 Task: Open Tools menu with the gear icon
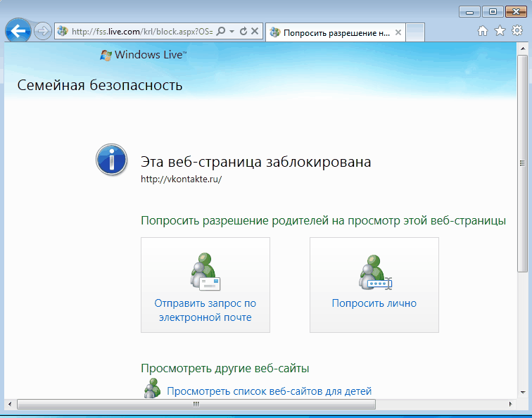pyautogui.click(x=517, y=30)
